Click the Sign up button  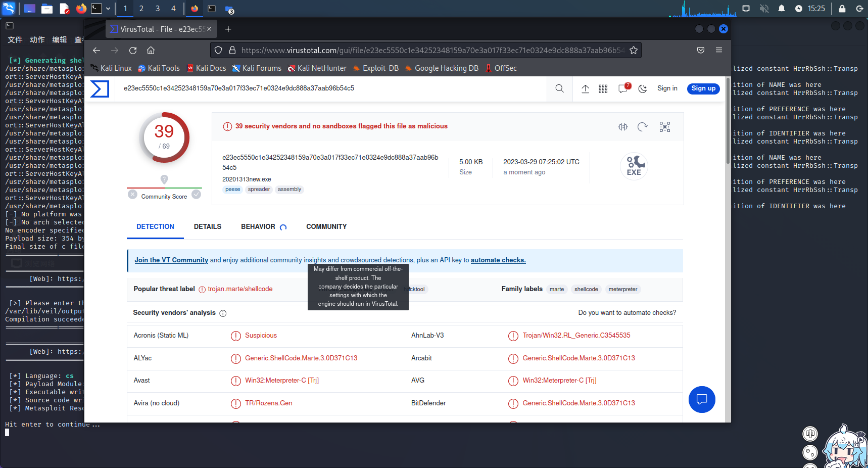703,88
